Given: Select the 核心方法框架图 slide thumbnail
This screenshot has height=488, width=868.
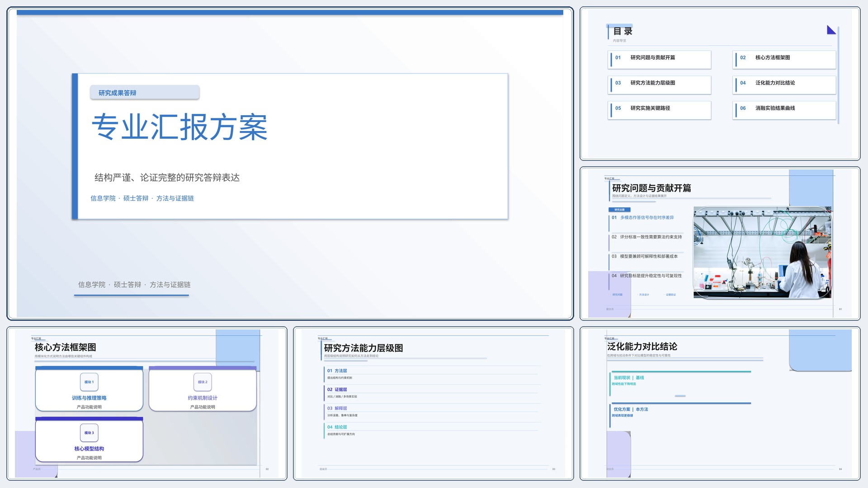Looking at the screenshot, I should [147, 404].
